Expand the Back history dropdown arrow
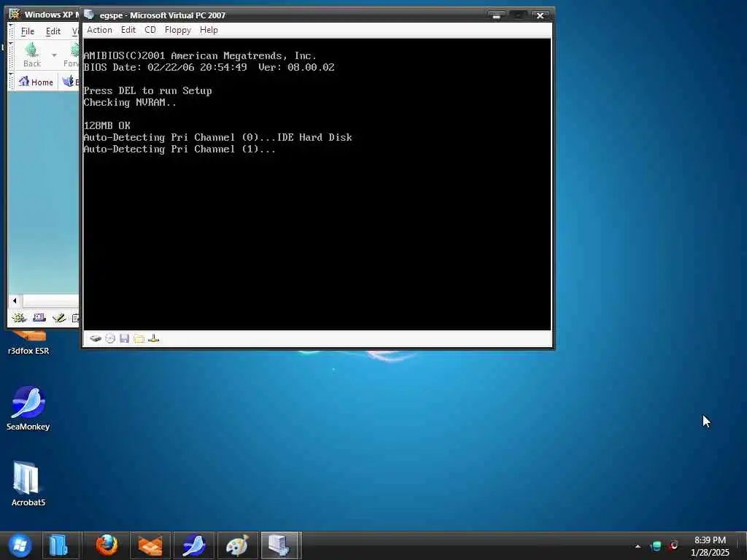Screen dimensions: 747x560 54,55
